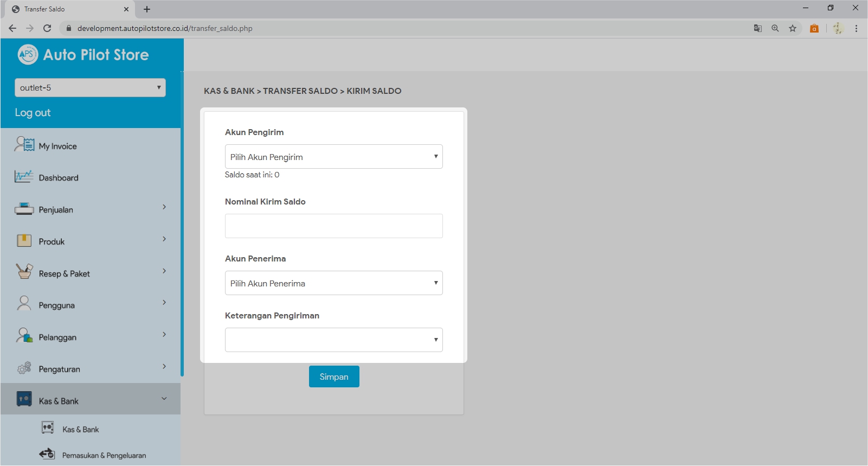This screenshot has width=868, height=466.
Task: Switch to the Transfer Saldo browser tab
Action: [65, 9]
